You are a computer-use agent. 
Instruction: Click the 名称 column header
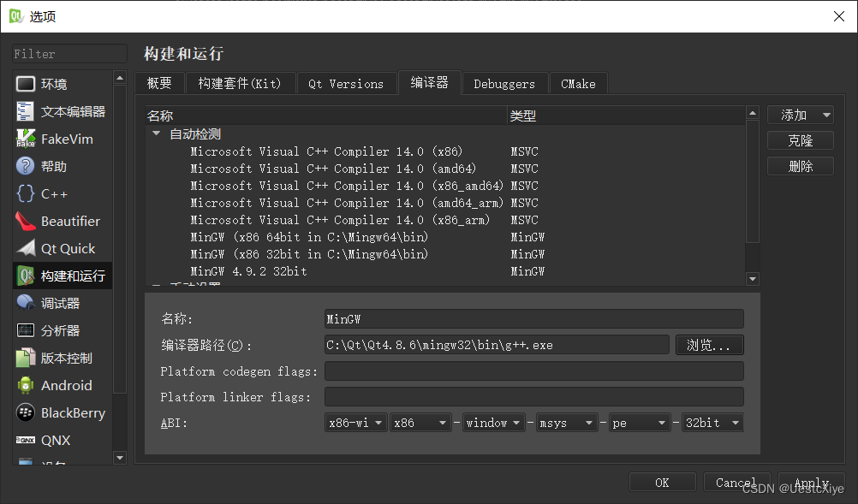326,116
